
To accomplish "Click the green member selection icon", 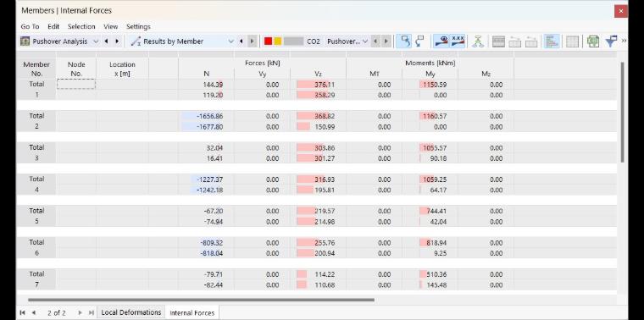I will 478,41.
